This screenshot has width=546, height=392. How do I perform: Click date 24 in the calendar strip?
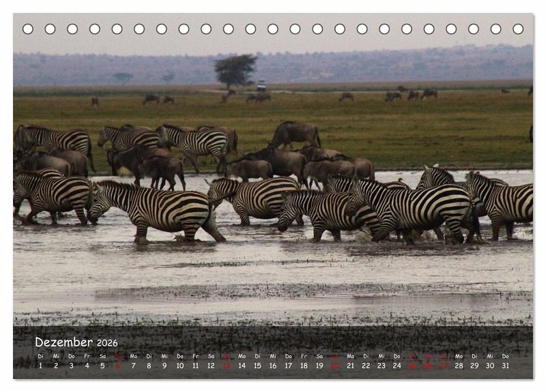coord(397,365)
